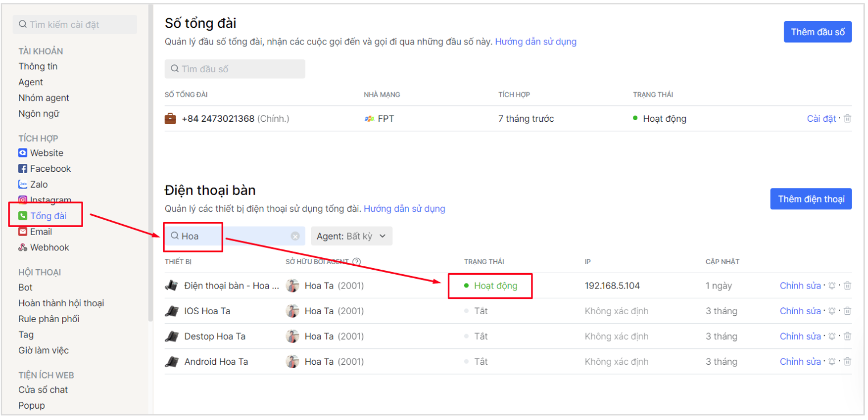Click the trash icon for number +84 2473021368
The image size is (868, 420).
click(847, 119)
